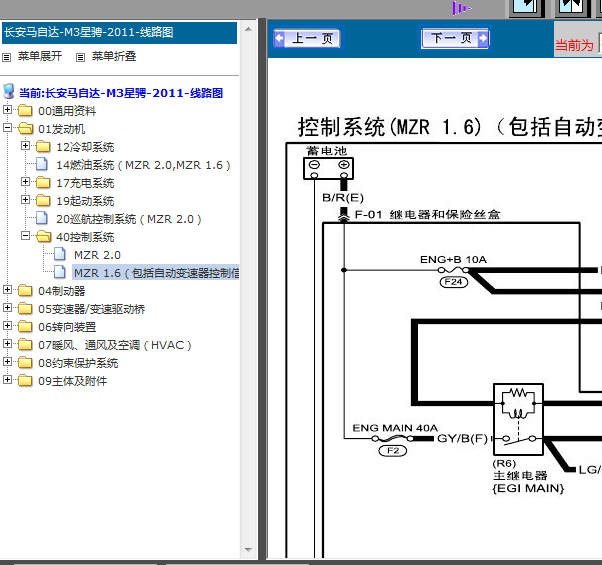Expand the 08约束保护系统 folder

click(x=7, y=362)
